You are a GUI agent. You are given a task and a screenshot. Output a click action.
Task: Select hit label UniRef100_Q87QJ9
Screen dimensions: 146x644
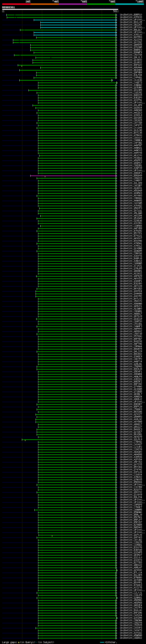[x=131, y=316]
